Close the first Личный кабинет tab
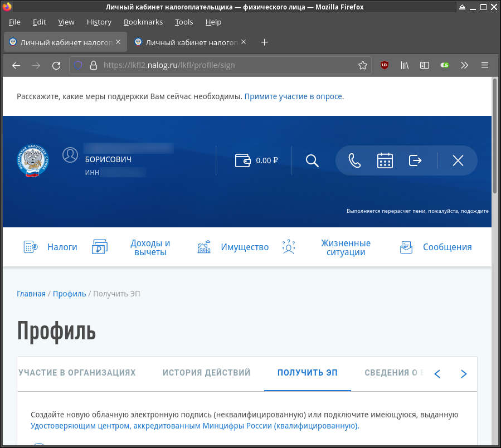This screenshot has height=448, width=501. (118, 42)
